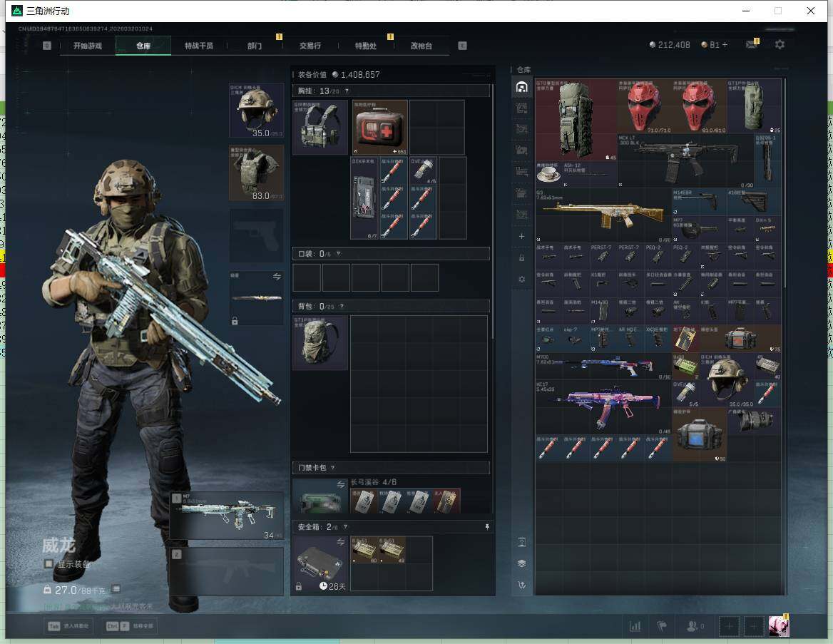Show 胸挂 help question mark
833x644 pixels.
point(347,91)
